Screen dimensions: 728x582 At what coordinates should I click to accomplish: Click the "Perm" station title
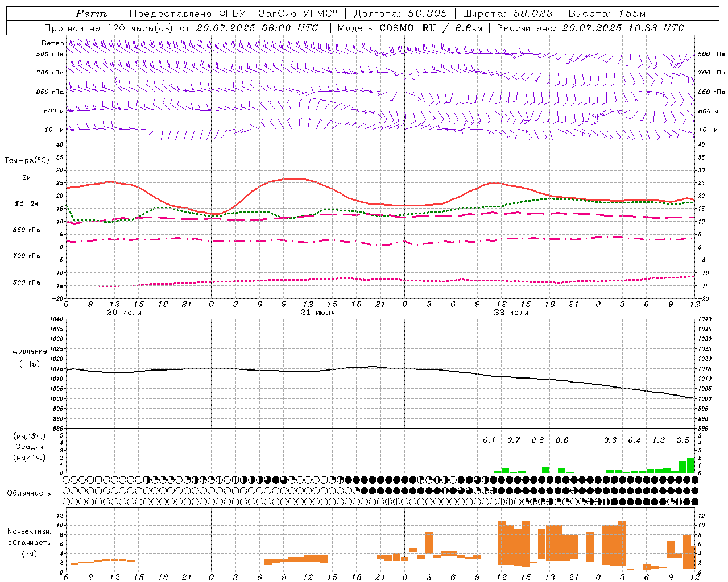(x=91, y=14)
